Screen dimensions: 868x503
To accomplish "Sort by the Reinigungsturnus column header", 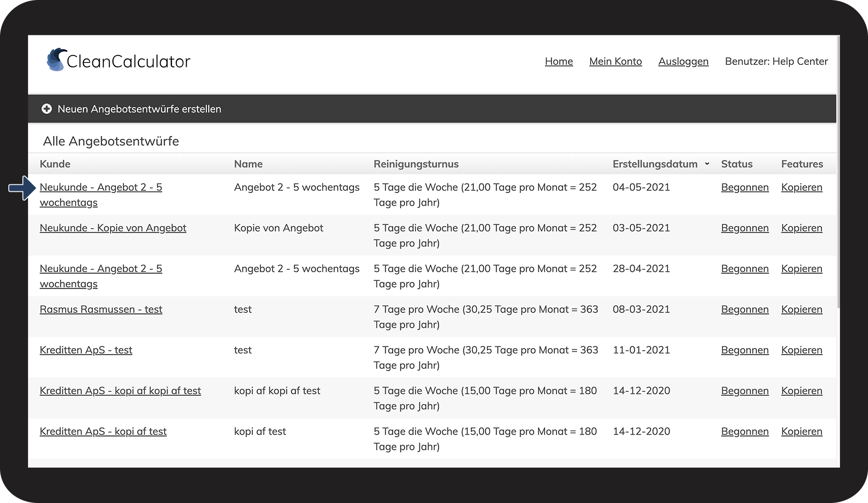I will coord(416,164).
